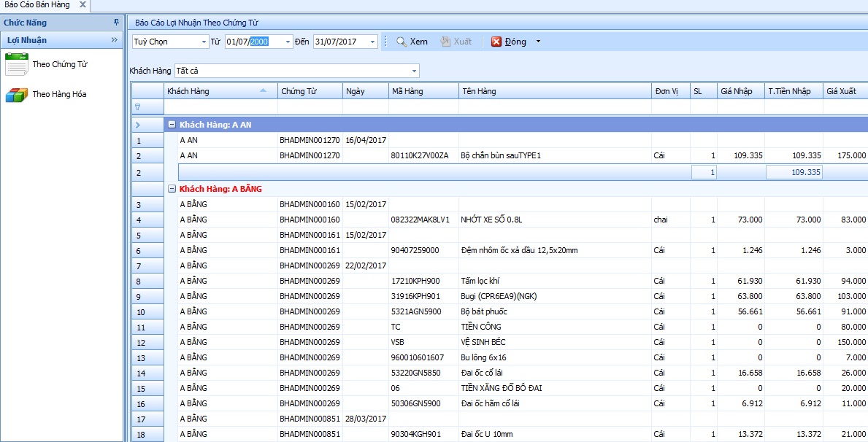Select the Báo Cáo Bán Hàng tab
This screenshot has width=868, height=442.
(37, 5)
